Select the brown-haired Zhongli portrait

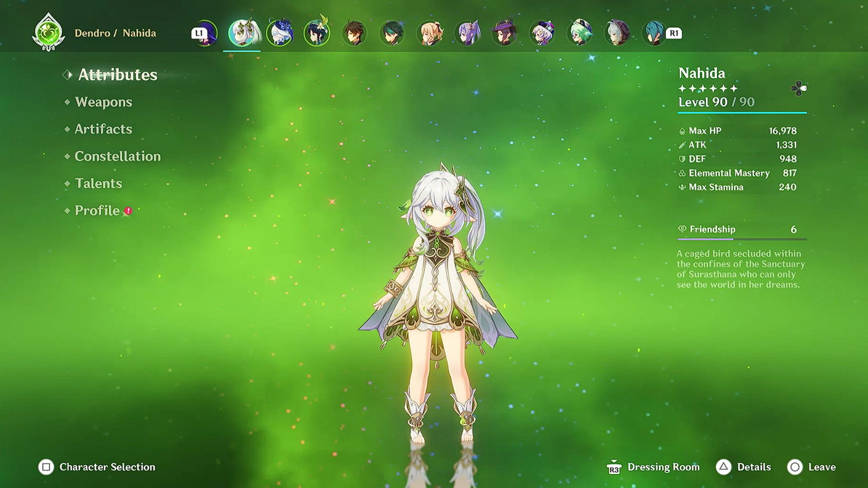tap(354, 33)
